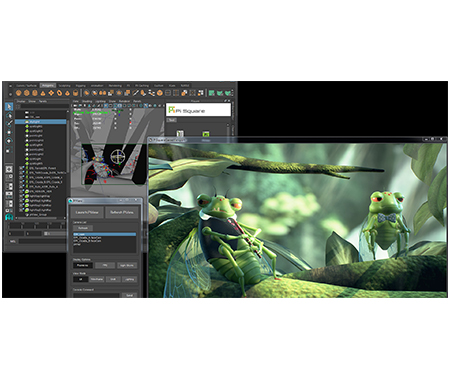The image size is (450, 380).
Task: Select the single-pane layout icon
Action: point(9,169)
